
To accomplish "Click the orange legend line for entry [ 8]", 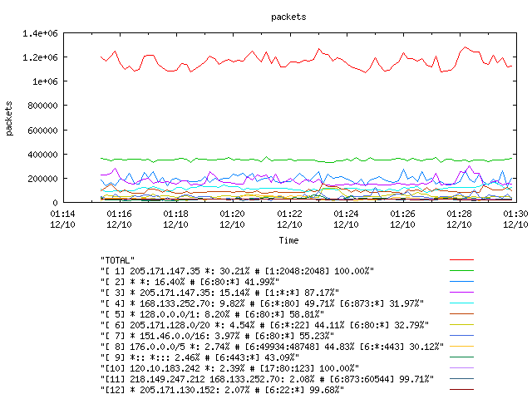I will click(x=462, y=347).
